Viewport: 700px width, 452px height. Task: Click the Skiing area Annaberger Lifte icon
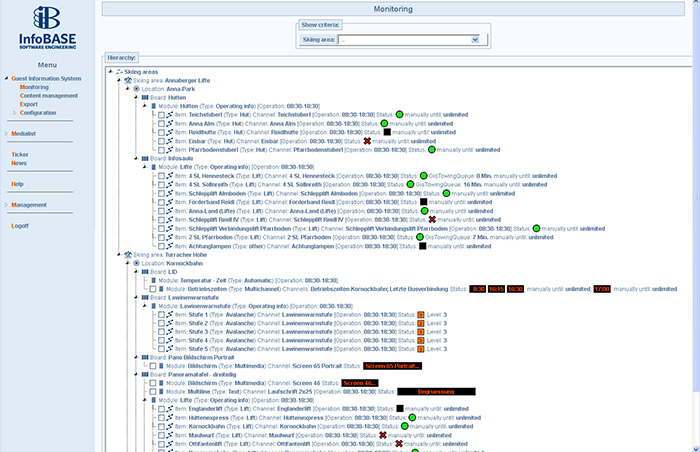pos(128,80)
